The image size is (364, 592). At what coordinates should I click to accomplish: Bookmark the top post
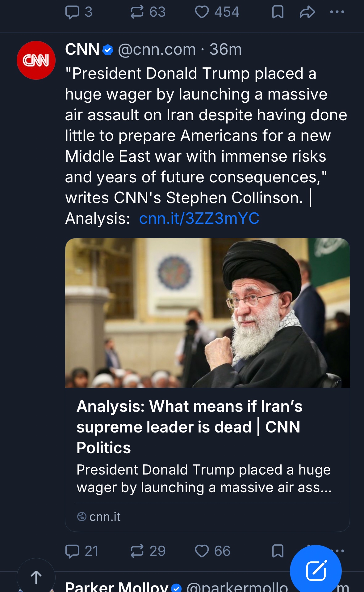pos(278,12)
